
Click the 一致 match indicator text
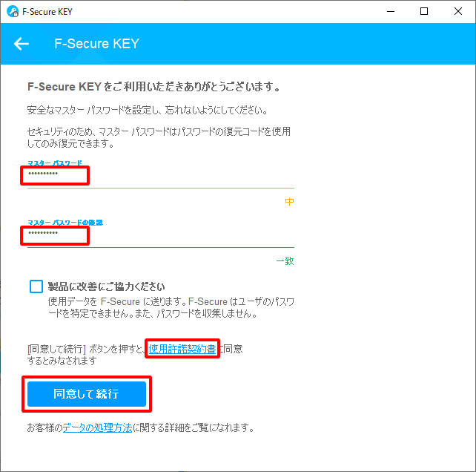[x=285, y=261]
